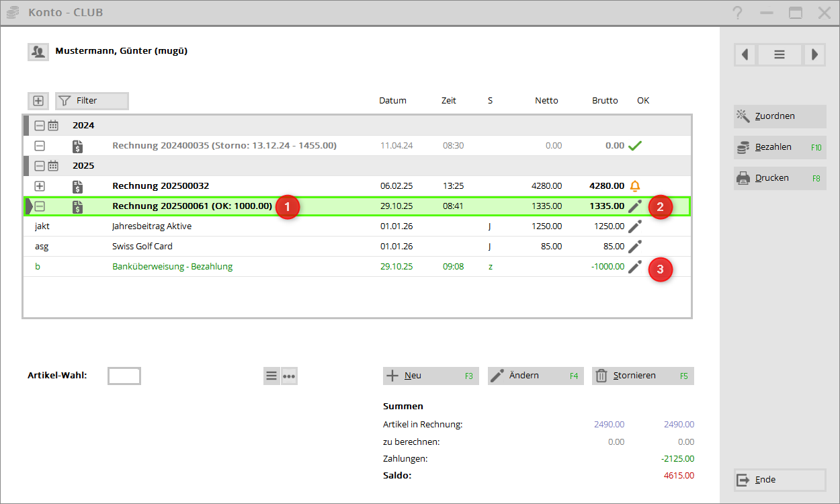Open the Filter button
Screen dimensions: 840x504
[91, 101]
